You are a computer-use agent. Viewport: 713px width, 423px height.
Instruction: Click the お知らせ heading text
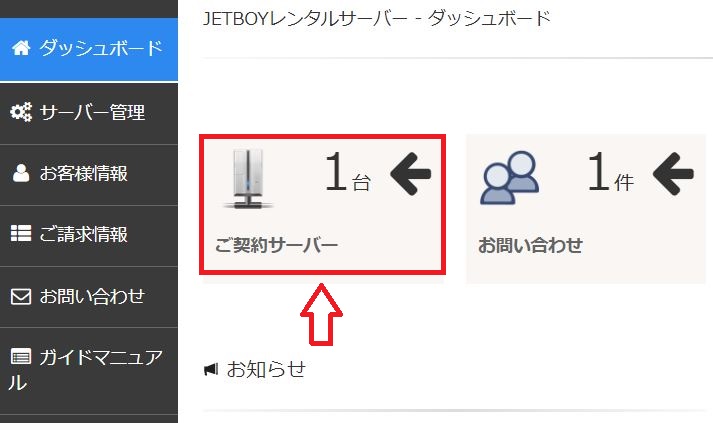[266, 369]
